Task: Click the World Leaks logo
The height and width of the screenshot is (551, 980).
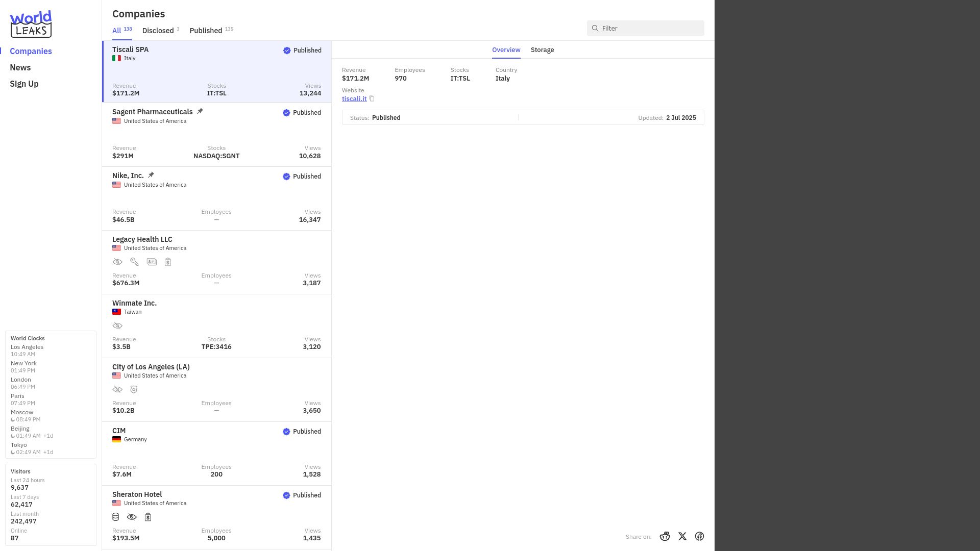Action: pos(31,24)
